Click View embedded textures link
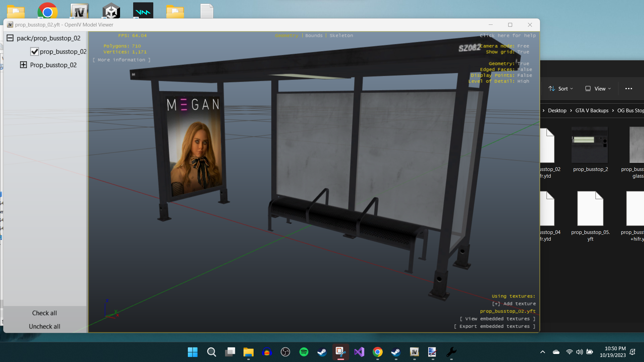 [497, 319]
